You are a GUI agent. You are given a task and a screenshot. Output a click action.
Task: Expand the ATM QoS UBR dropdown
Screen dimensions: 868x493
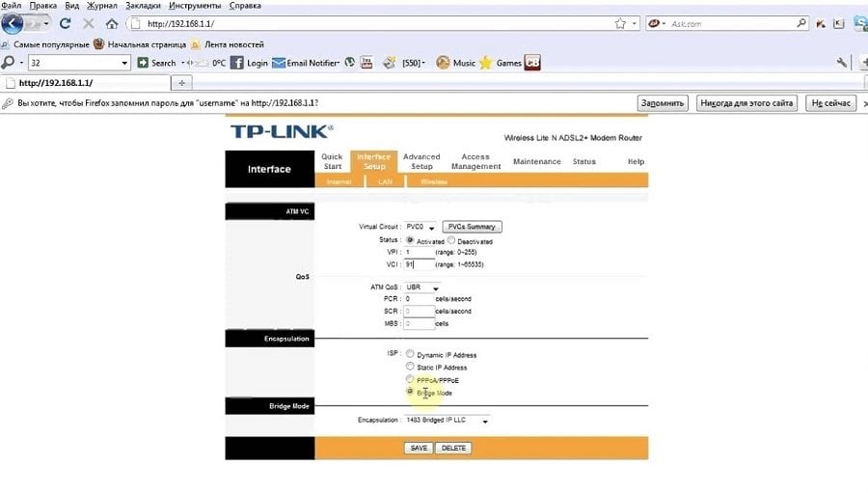tap(421, 288)
